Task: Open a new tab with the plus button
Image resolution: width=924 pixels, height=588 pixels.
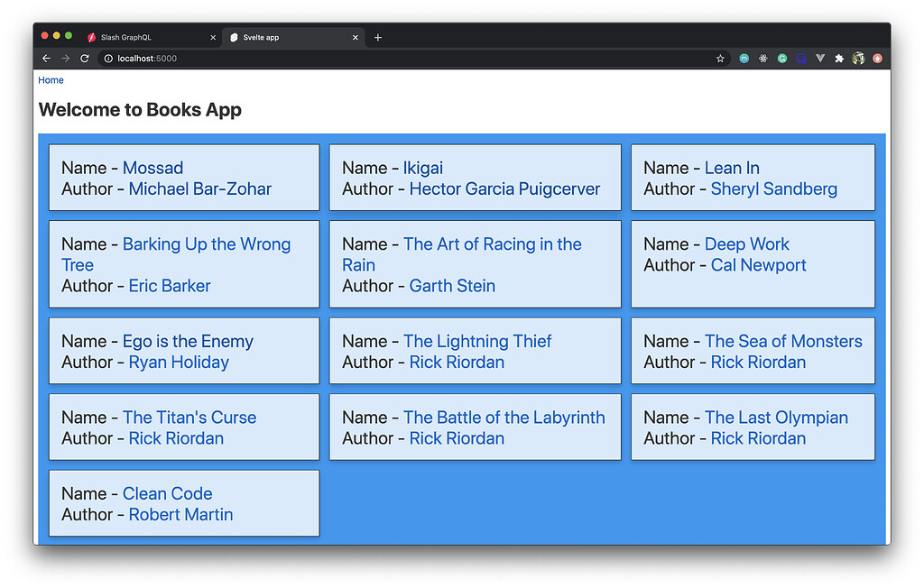Action: pos(378,37)
